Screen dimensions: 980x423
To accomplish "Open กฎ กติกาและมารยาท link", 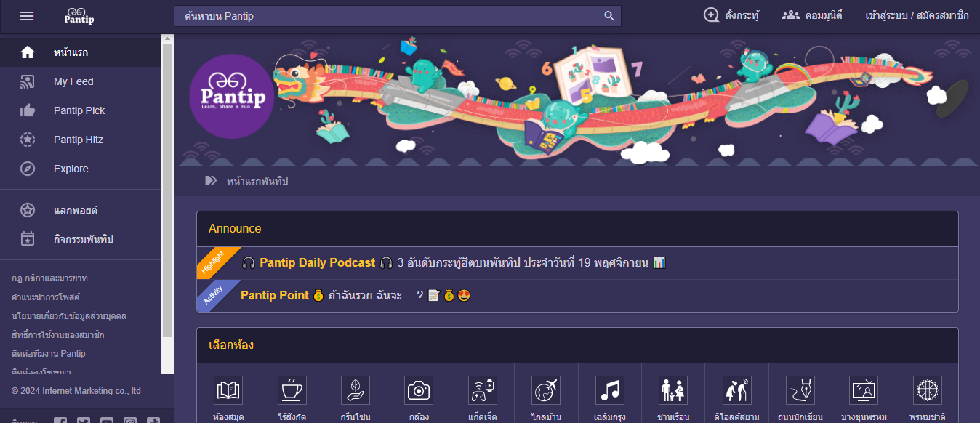I will tap(49, 278).
